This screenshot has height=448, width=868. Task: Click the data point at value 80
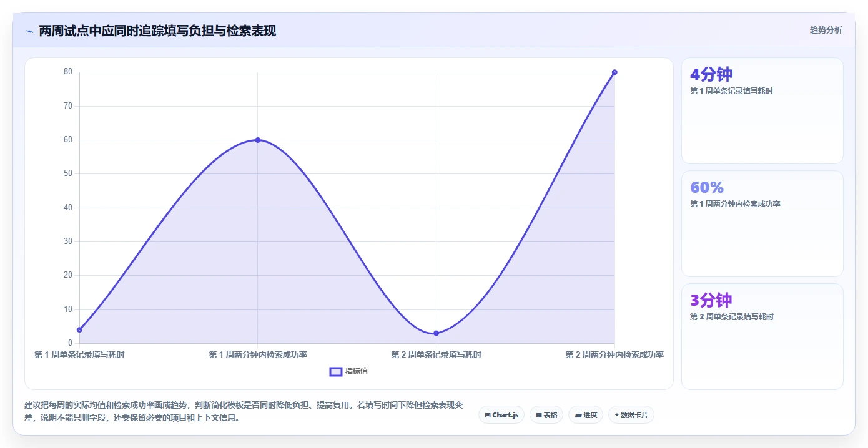point(614,72)
